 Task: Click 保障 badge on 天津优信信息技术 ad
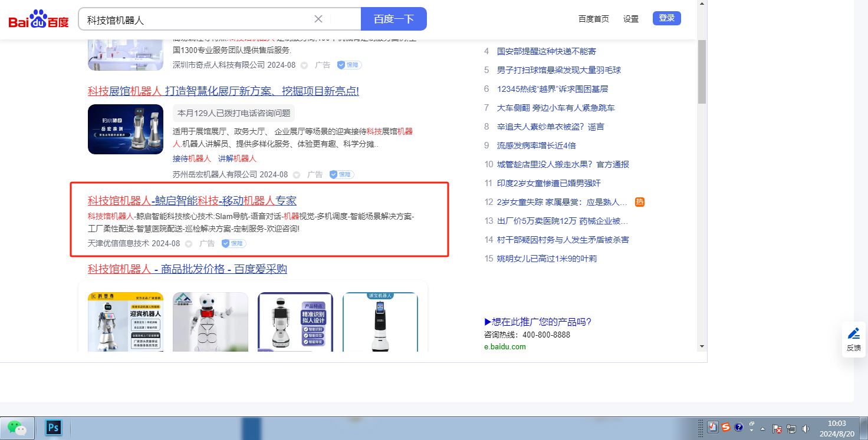[x=234, y=243]
